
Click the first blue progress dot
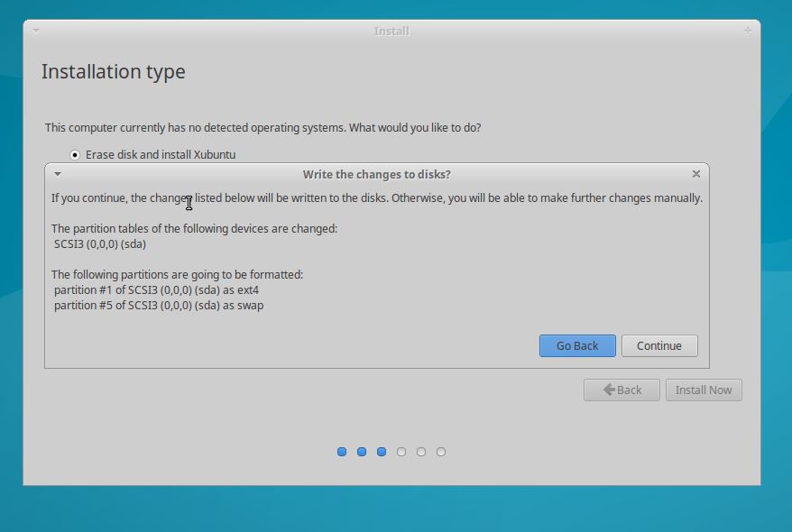point(342,452)
